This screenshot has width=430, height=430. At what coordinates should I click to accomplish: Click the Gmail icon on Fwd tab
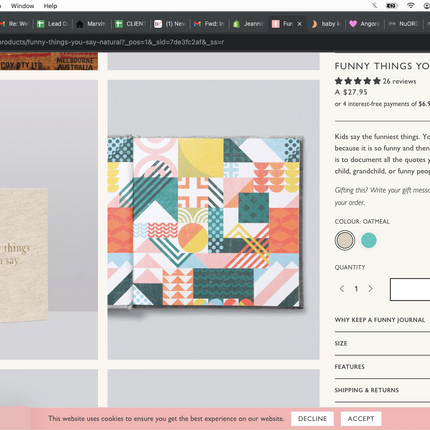197,24
